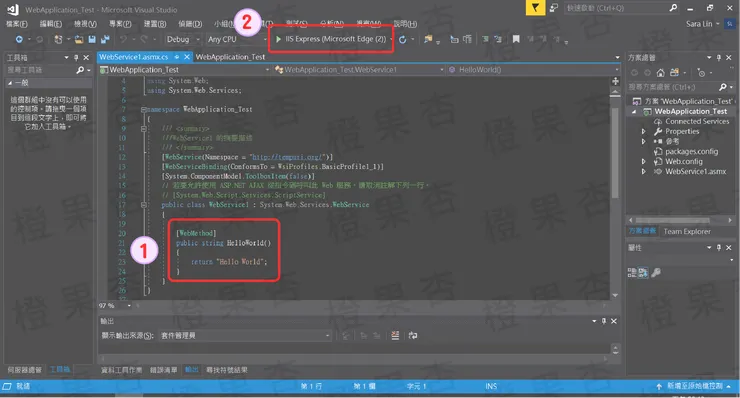The height and width of the screenshot is (398, 740).
Task: Collapse the WebService1 class code block
Action: pos(143,205)
